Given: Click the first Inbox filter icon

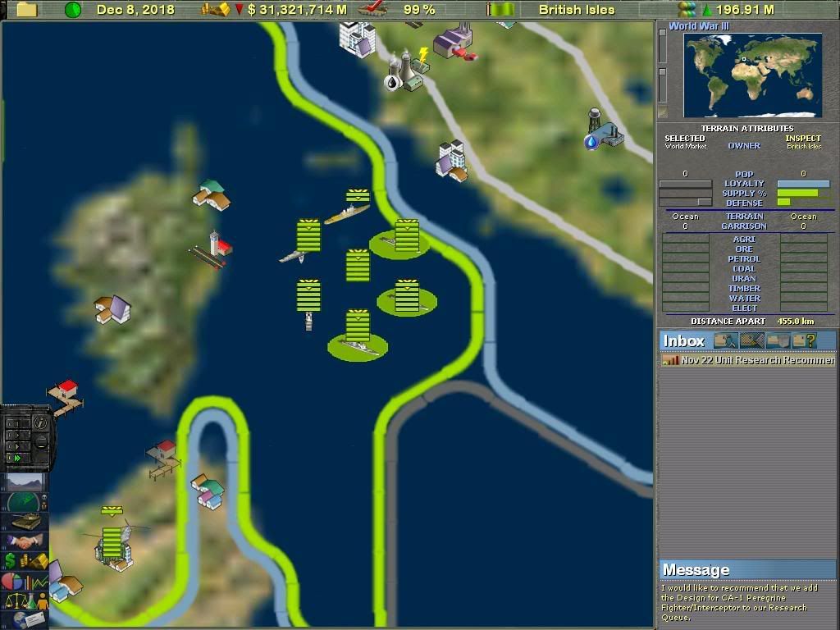Looking at the screenshot, I should coord(725,340).
